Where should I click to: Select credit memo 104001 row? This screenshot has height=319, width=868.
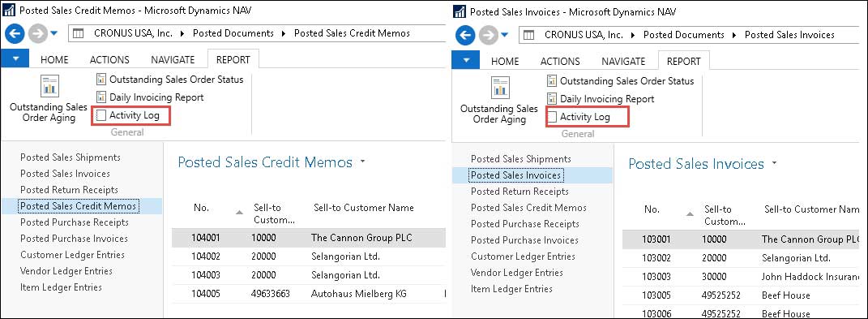(x=308, y=238)
